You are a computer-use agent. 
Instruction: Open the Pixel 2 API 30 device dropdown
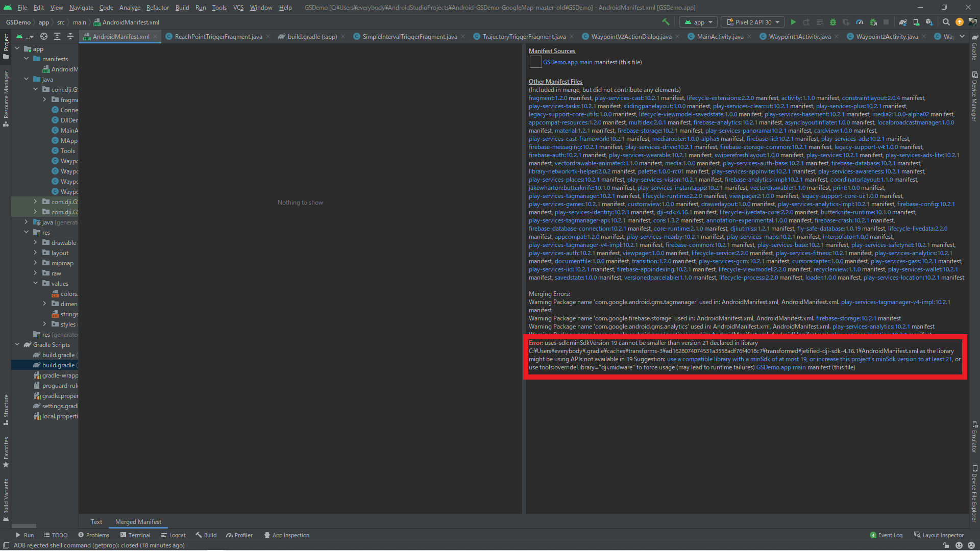pos(753,22)
